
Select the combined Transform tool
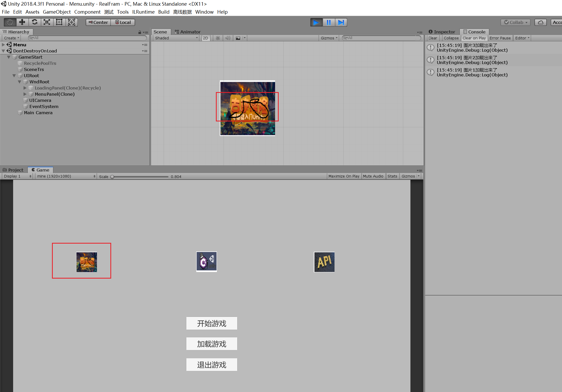point(72,22)
